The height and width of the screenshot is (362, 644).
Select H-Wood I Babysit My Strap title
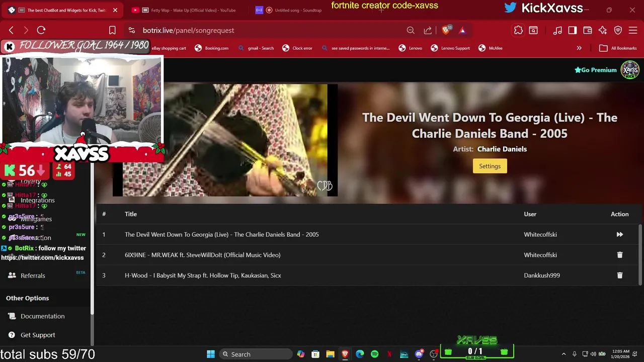tap(203, 276)
